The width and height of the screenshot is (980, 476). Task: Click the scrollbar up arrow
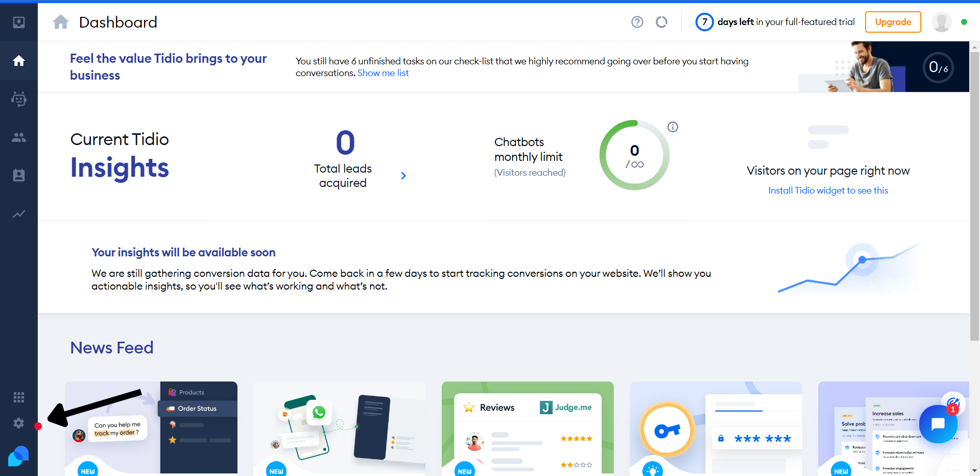(974, 47)
